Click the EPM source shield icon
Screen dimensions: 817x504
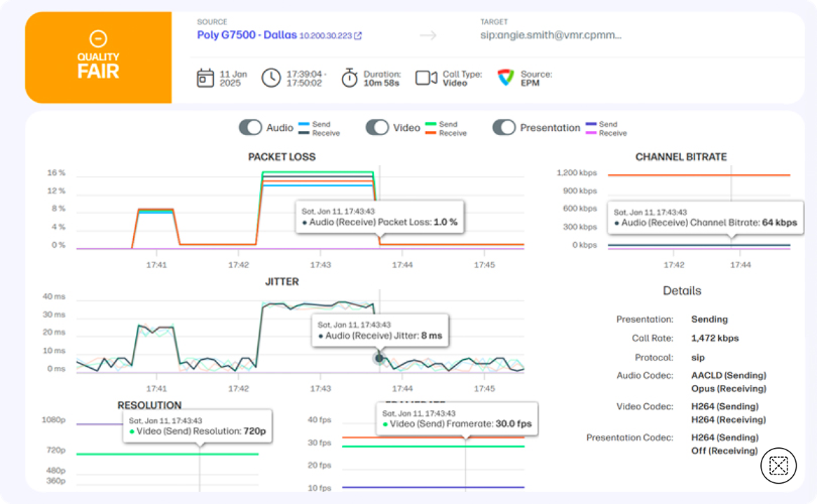pos(502,77)
